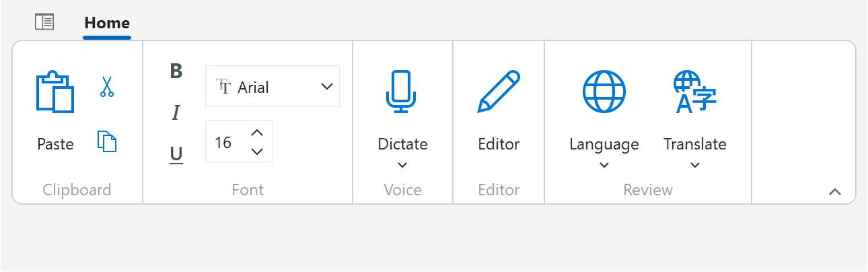This screenshot has height=272, width=868.
Task: Increase font size with up arrow
Action: [256, 133]
